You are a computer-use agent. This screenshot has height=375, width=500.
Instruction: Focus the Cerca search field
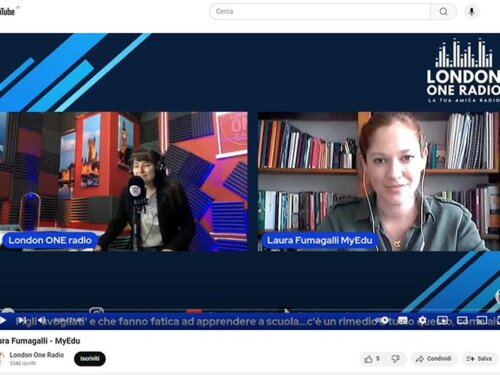point(320,12)
